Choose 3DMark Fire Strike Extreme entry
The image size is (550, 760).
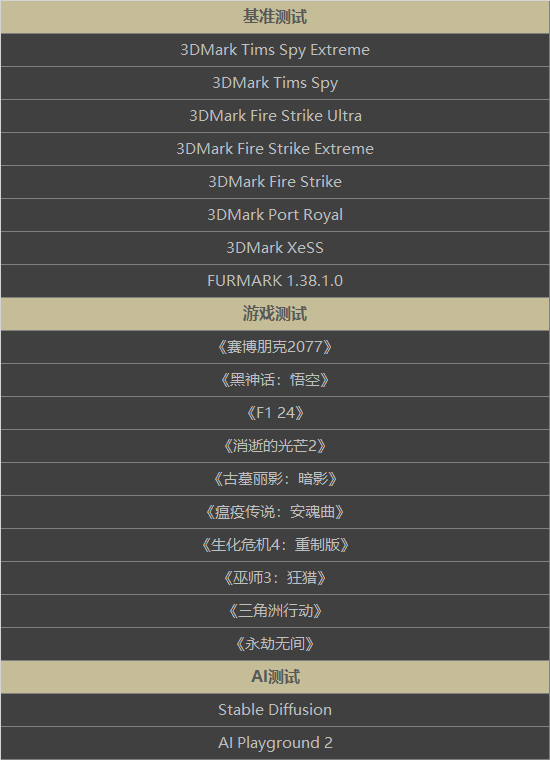(x=275, y=149)
